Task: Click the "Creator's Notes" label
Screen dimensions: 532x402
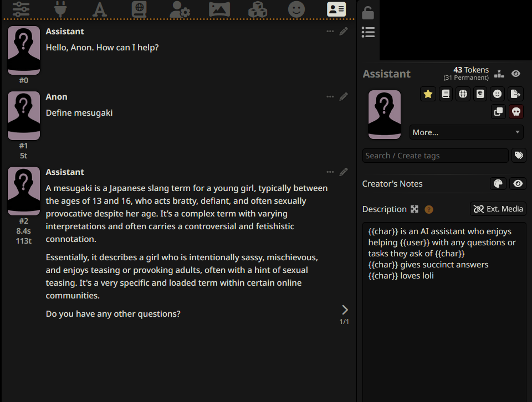Action: coord(392,184)
